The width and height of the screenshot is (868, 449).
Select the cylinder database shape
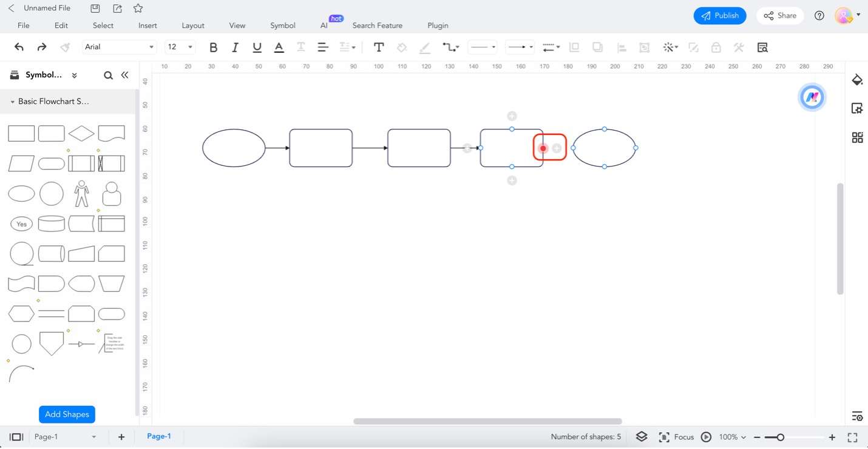(51, 224)
